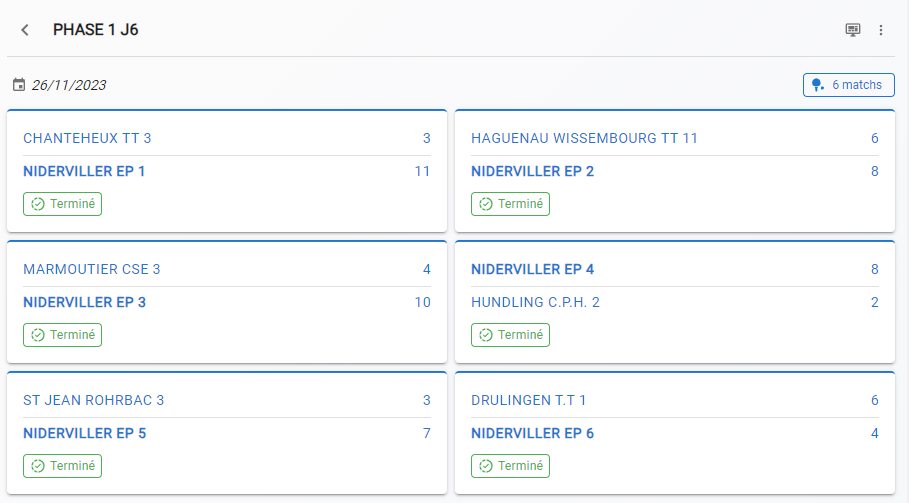Screen dimensions: 909x503
Task: Click the PHASE 1 J6 page title
Action: coord(96,30)
